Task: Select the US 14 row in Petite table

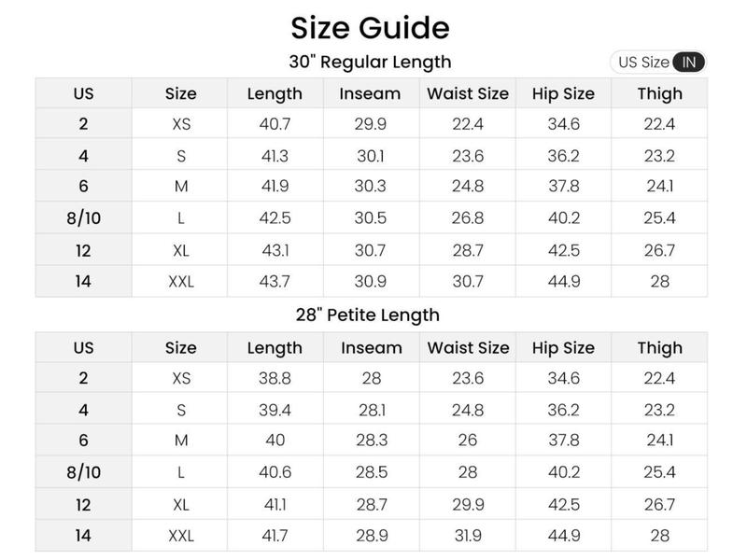Action: coord(83,536)
